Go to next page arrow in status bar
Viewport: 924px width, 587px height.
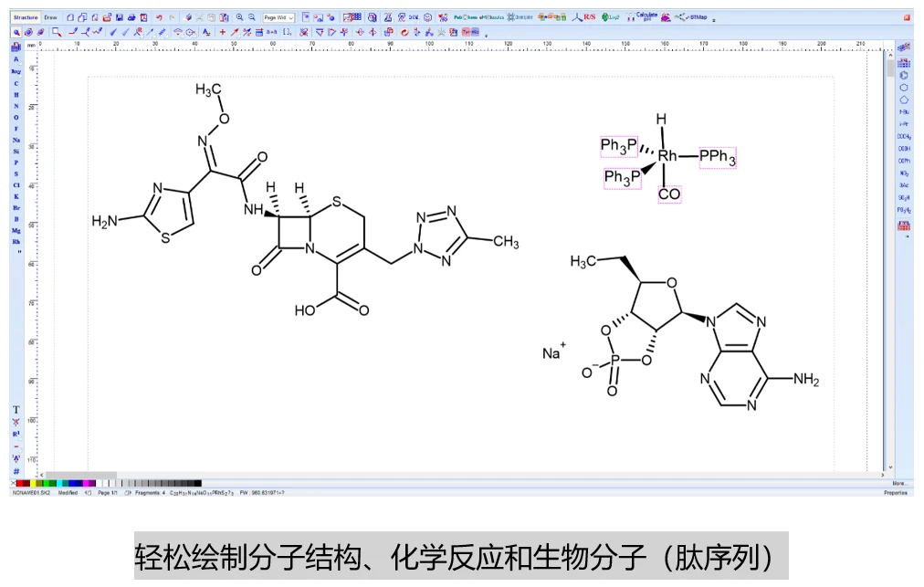[128, 493]
